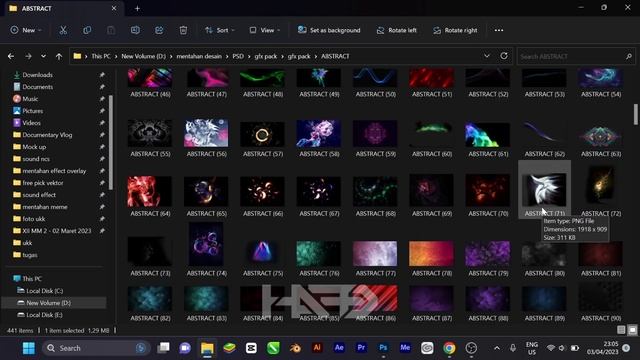This screenshot has height=360, width=640.
Task: Open Music in Quick access
Action: (x=30, y=99)
